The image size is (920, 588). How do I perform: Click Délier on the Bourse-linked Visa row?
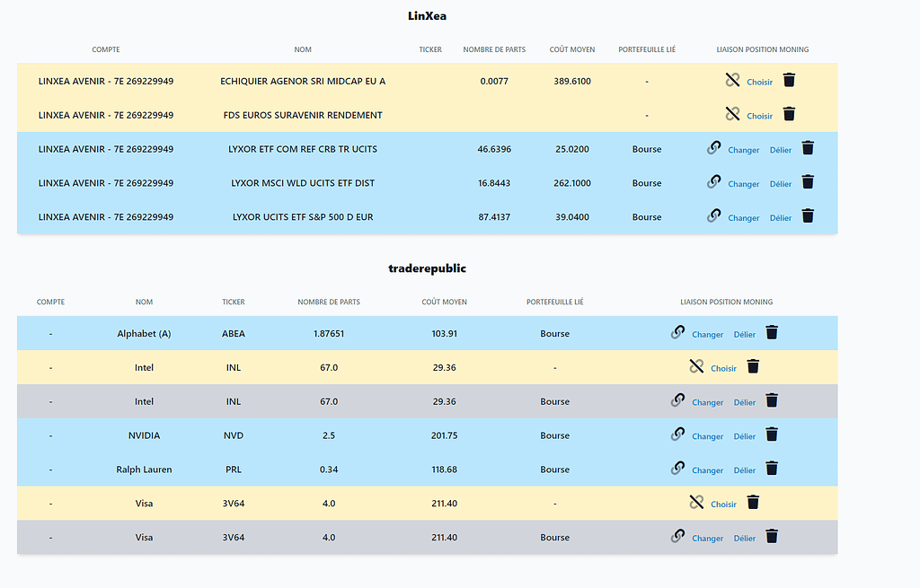tap(745, 539)
